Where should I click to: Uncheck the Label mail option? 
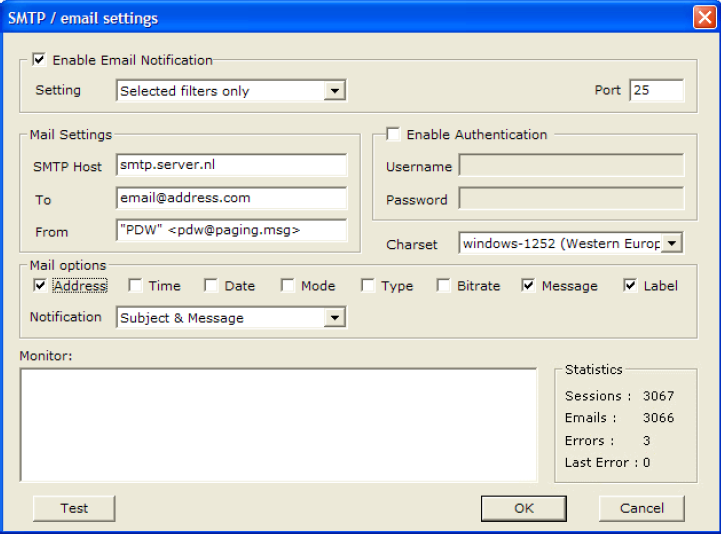click(630, 286)
